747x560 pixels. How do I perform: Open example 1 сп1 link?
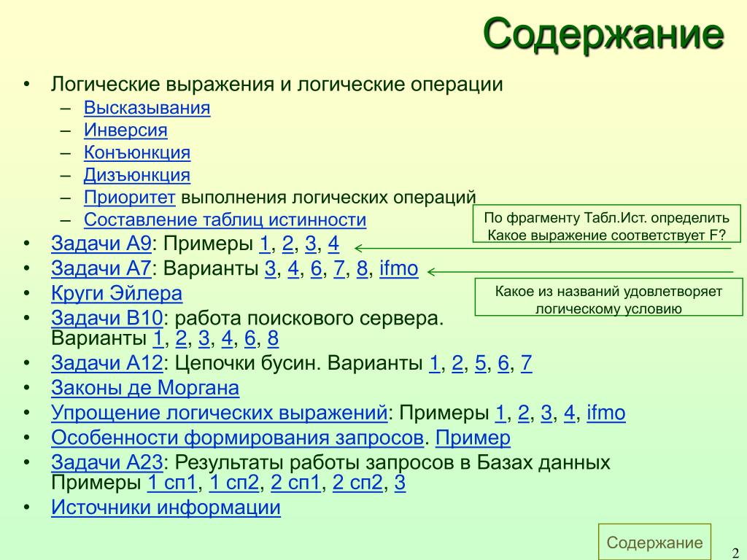172,483
